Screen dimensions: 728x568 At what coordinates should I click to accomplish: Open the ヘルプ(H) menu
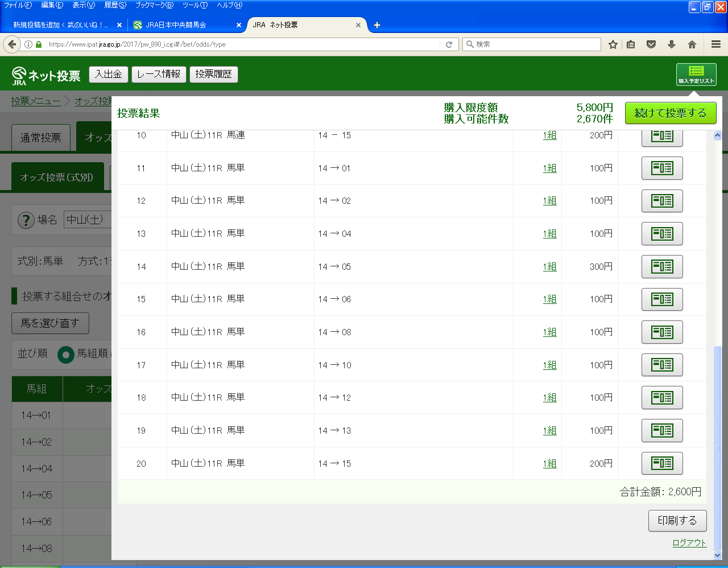(229, 5)
